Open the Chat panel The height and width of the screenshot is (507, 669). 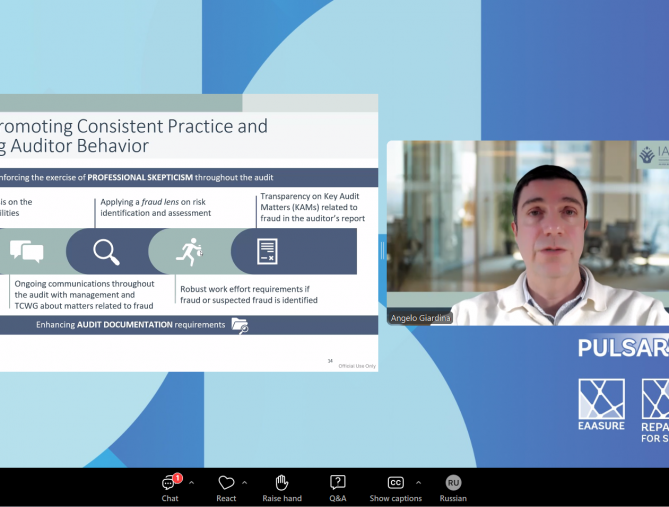tap(170, 487)
